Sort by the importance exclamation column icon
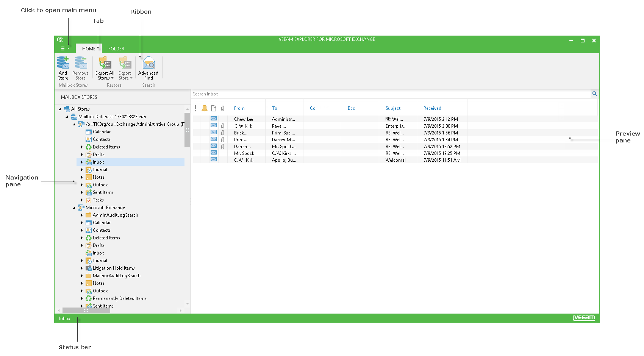Image resolution: width=644 pixels, height=356 pixels. pyautogui.click(x=195, y=108)
